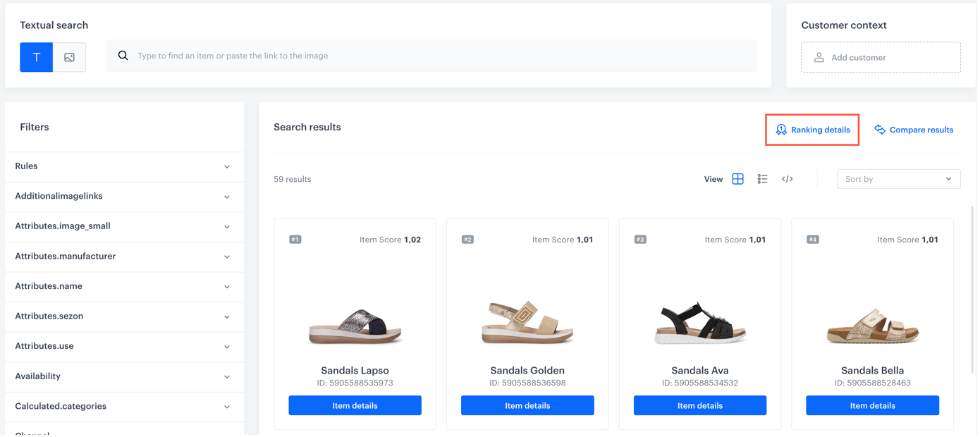Click the Sandals Golden product image
This screenshot has width=980, height=437.
(527, 321)
